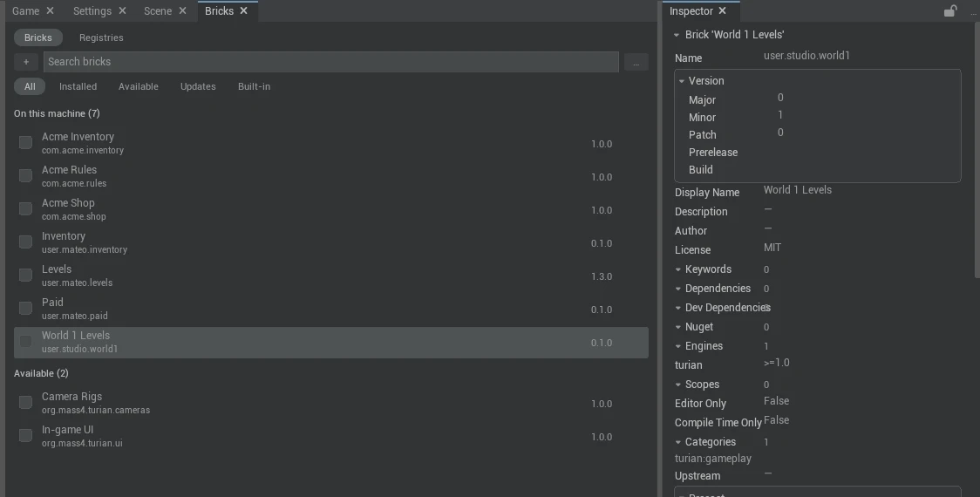Screen dimensions: 980x497
Task: Check the user.mateo.inventory checkbox
Action: (25, 242)
